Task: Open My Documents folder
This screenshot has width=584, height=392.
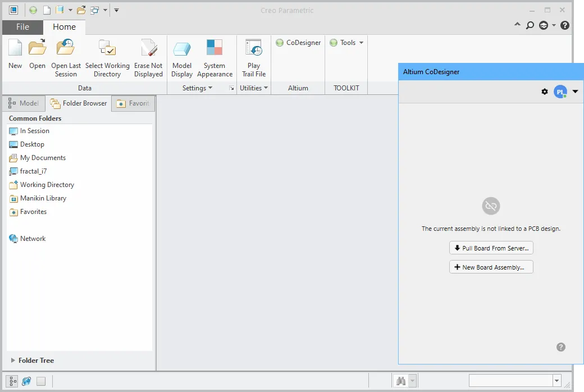Action: tap(37, 158)
